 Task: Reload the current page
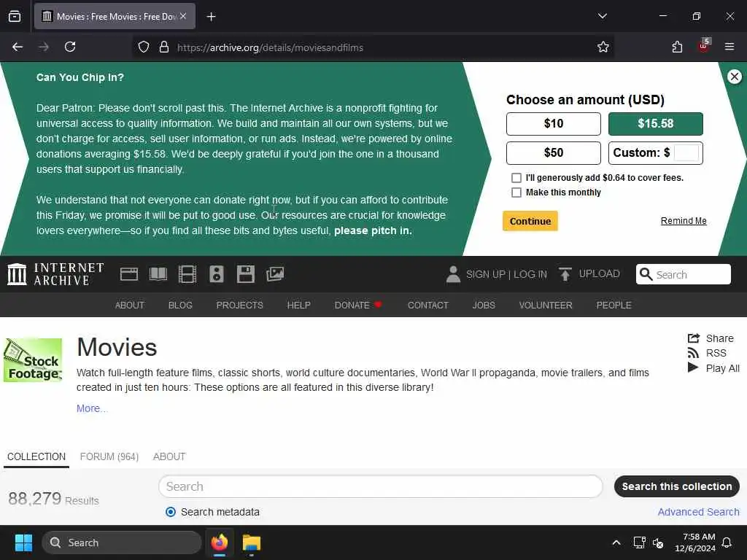click(x=70, y=47)
